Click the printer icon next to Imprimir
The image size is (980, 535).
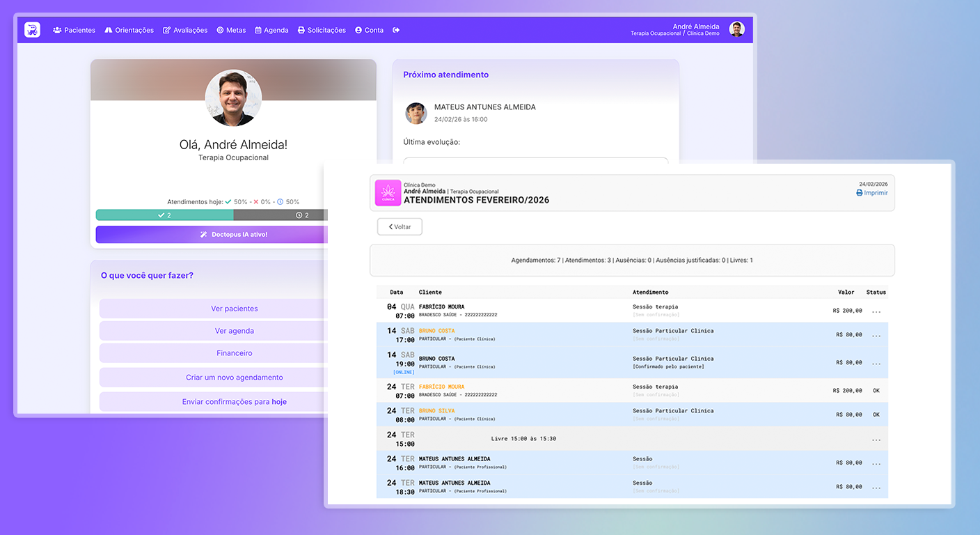(x=859, y=193)
